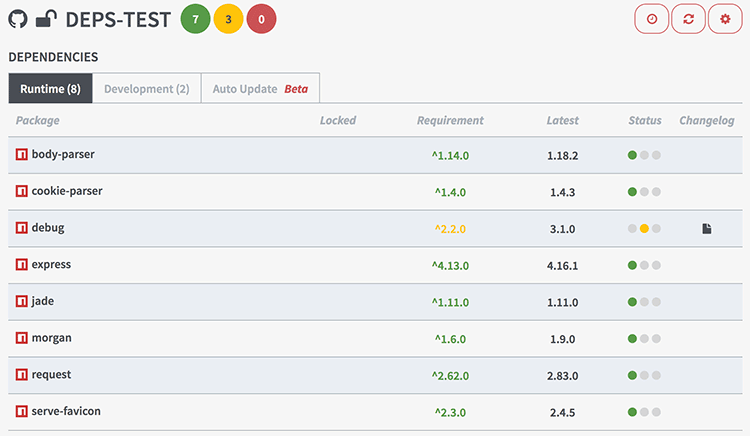This screenshot has height=436, width=750.
Task: Click the serve-favicon status dots
Action: tap(644, 412)
